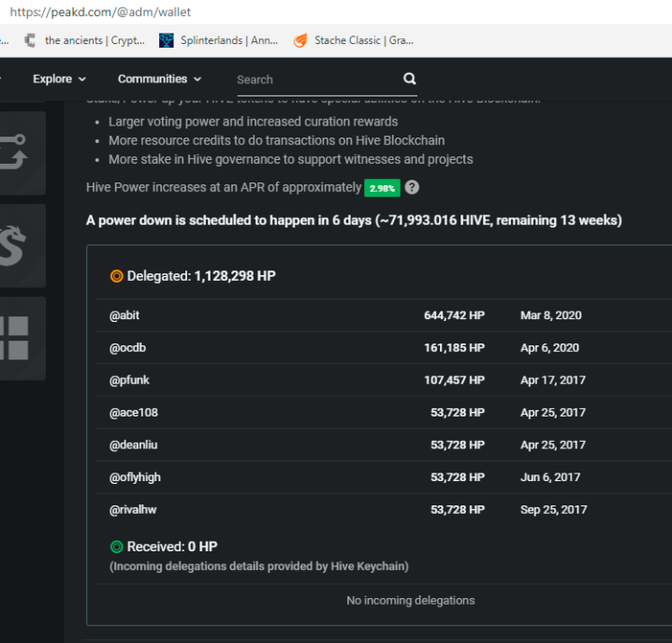Open the @rivalhw delegation account
The image size is (672, 643).
133,510
